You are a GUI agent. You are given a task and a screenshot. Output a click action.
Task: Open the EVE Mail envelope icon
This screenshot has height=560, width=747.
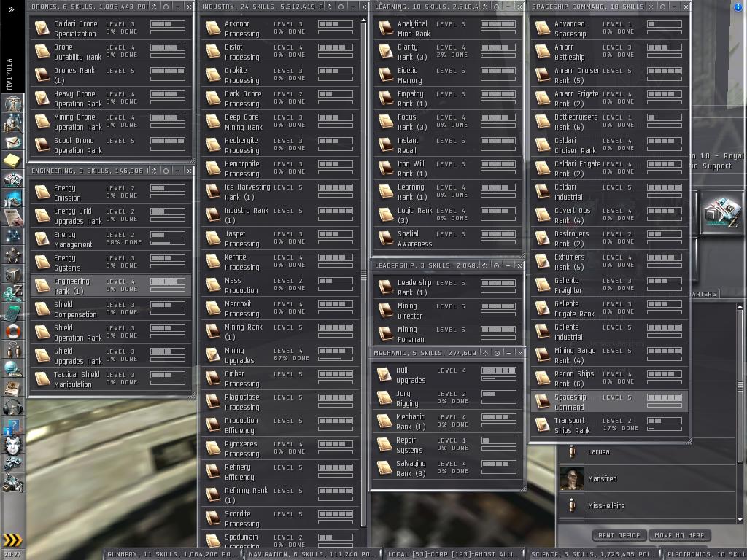pyautogui.click(x=12, y=142)
